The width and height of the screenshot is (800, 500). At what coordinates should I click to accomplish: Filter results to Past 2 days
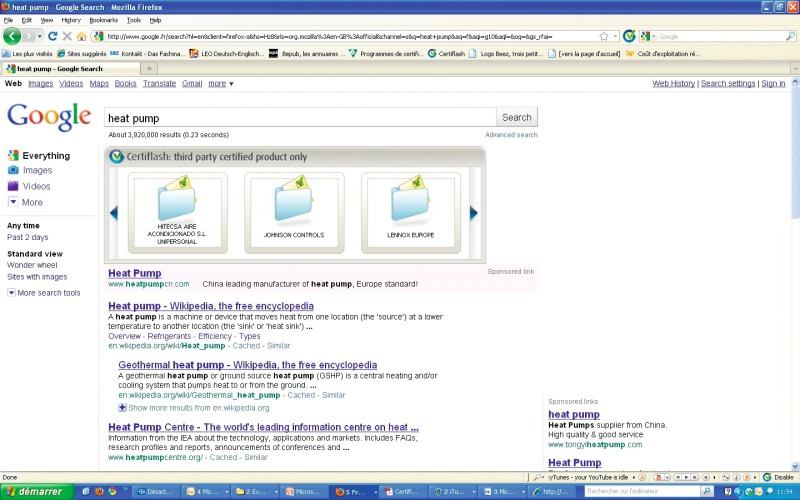(28, 237)
